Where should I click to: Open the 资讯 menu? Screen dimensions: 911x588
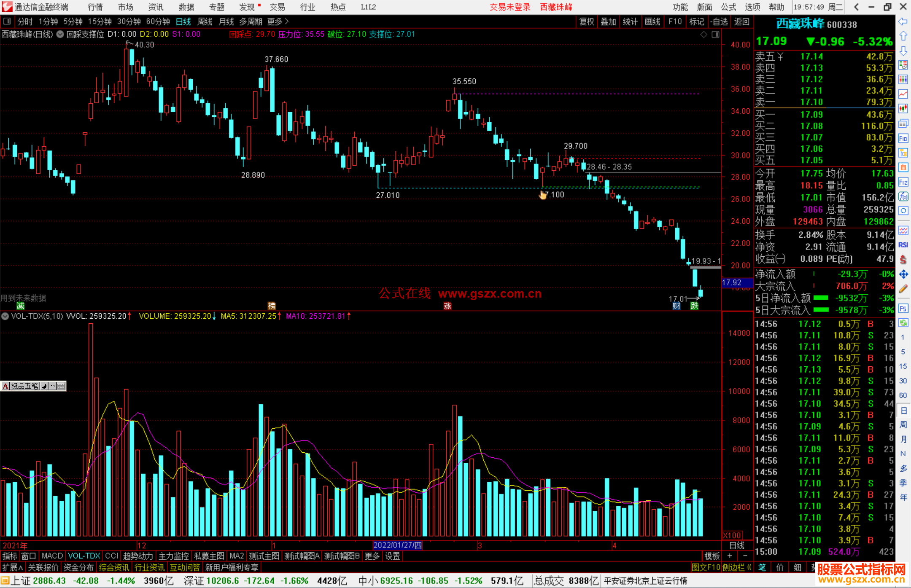point(156,7)
